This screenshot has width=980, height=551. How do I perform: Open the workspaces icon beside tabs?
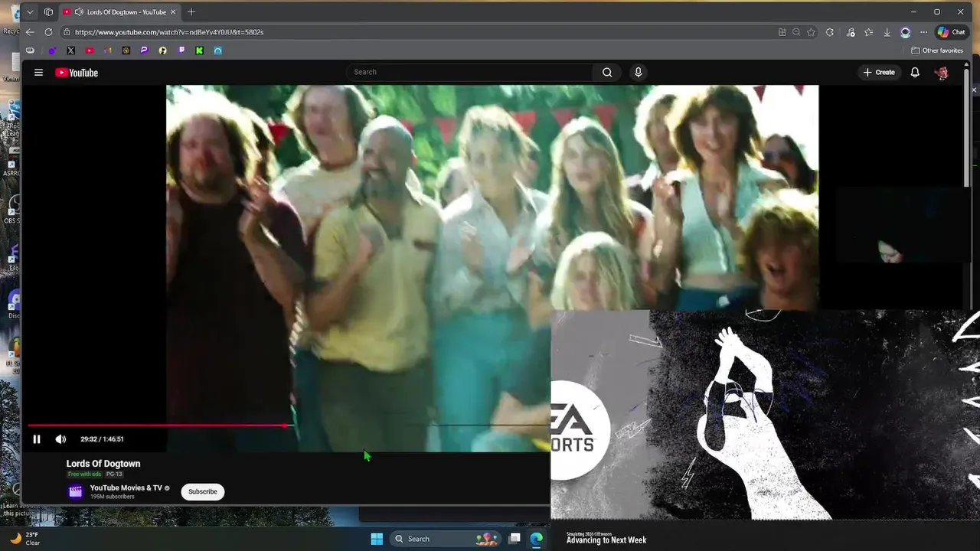48,12
